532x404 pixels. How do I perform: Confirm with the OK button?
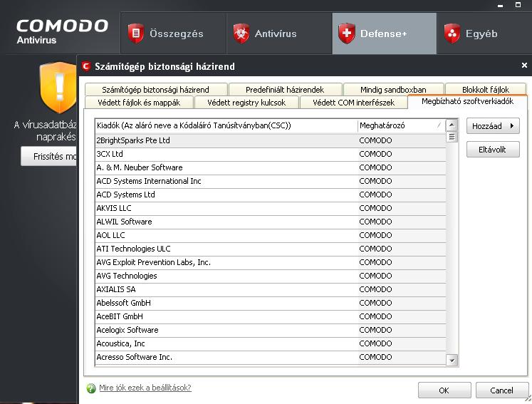(444, 390)
